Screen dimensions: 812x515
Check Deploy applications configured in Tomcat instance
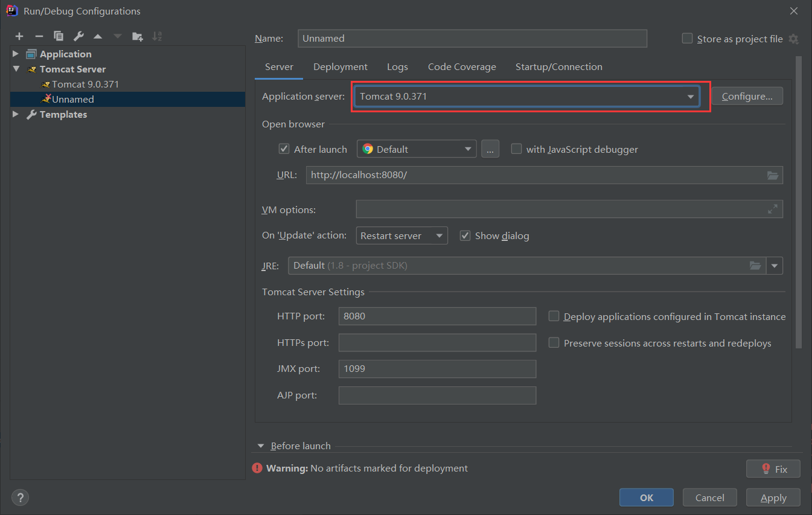point(554,316)
